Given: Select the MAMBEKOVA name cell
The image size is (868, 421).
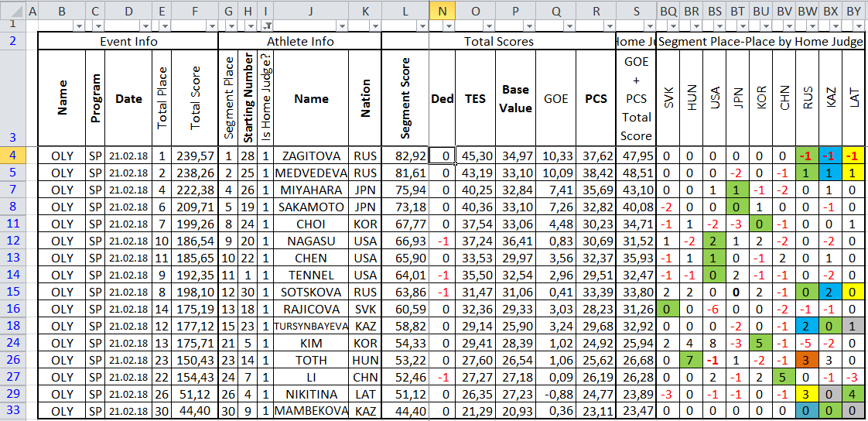Looking at the screenshot, I should 310,411.
